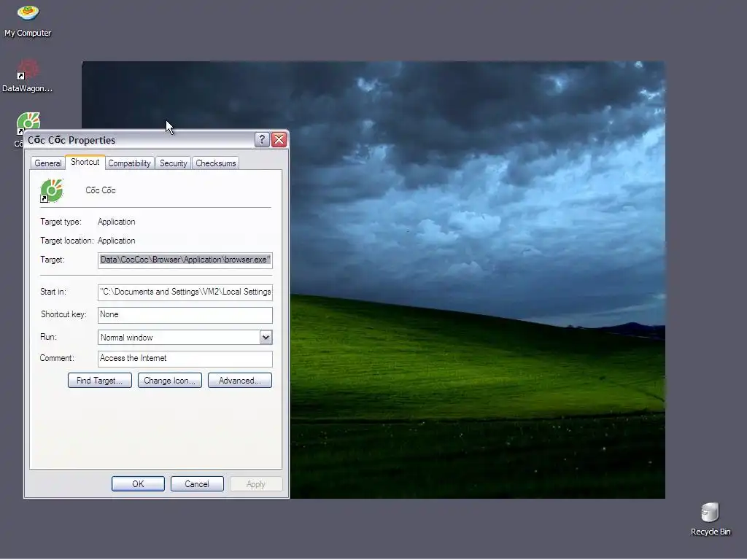Focus the Shortcut key field
The image size is (747, 560).
tap(185, 315)
